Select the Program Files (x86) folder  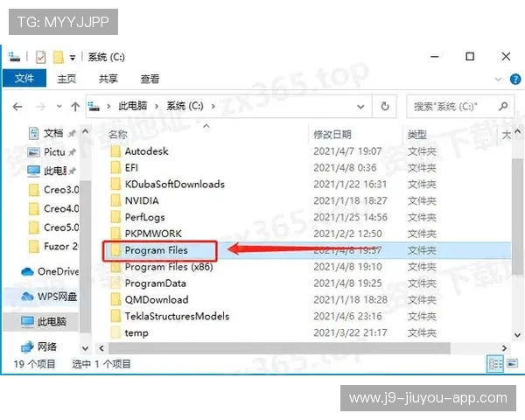click(x=169, y=267)
